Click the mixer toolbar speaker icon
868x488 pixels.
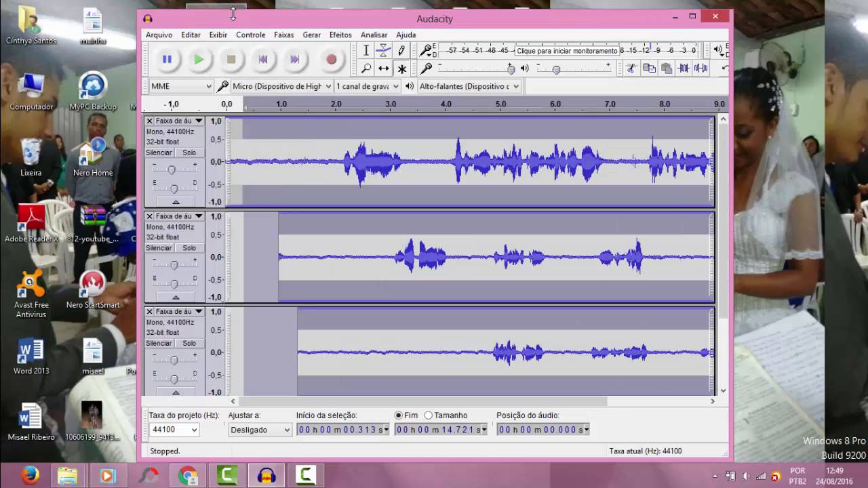(524, 68)
